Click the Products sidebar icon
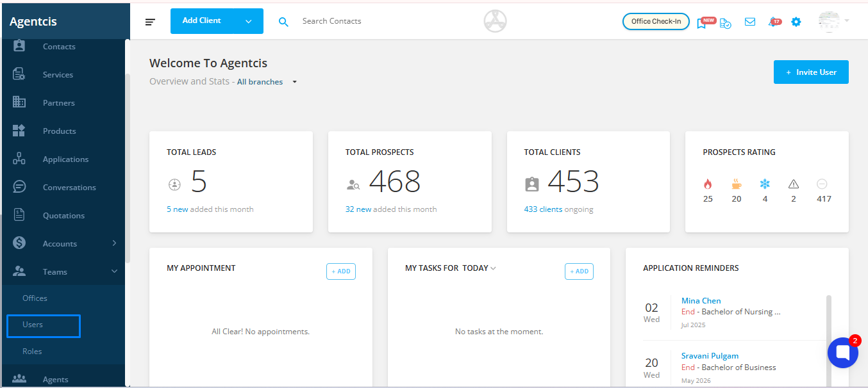Image resolution: width=868 pixels, height=388 pixels. [19, 131]
